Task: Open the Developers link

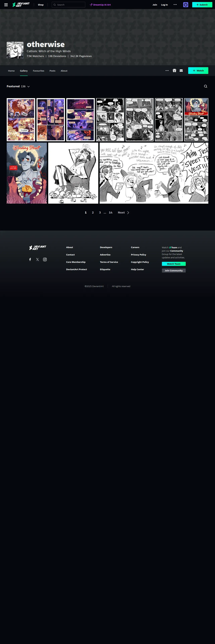Action: [106, 247]
